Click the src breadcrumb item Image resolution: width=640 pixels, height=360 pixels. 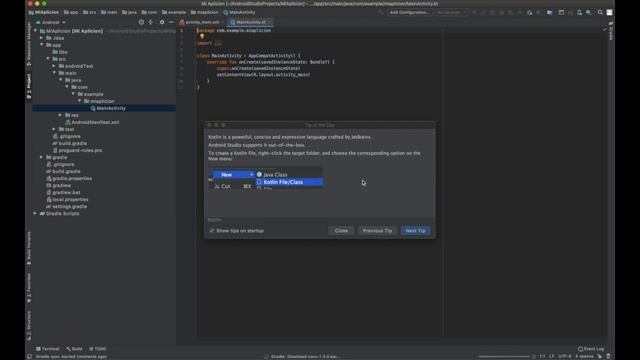(89, 12)
